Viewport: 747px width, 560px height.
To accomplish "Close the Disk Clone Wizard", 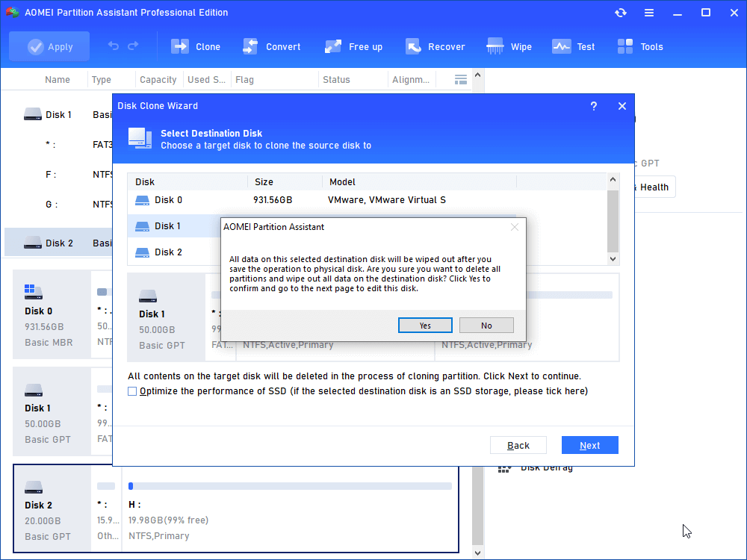I will [x=622, y=106].
